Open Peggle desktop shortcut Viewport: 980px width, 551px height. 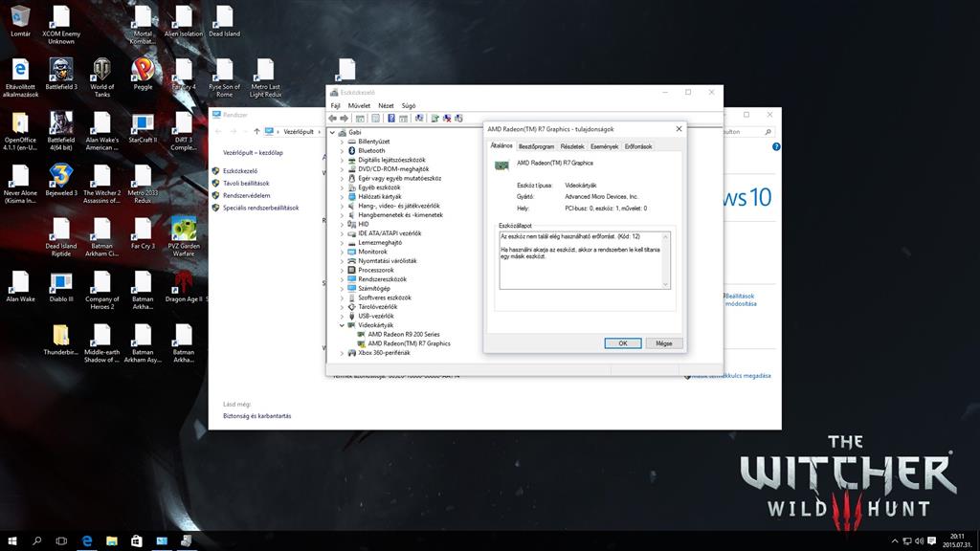143,75
